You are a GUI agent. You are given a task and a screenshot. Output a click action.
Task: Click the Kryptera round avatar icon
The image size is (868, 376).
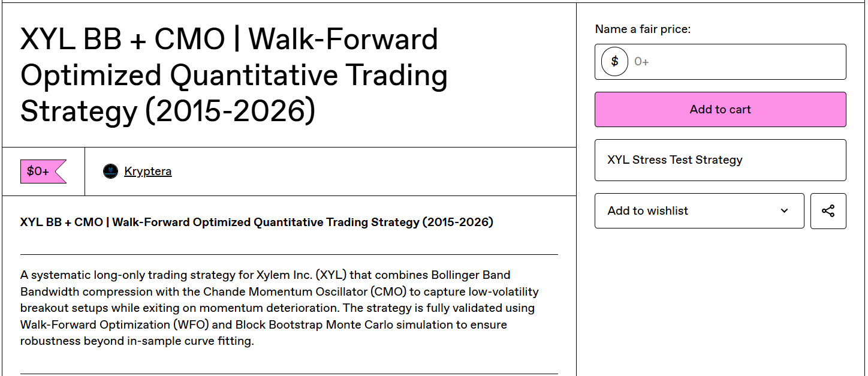110,172
